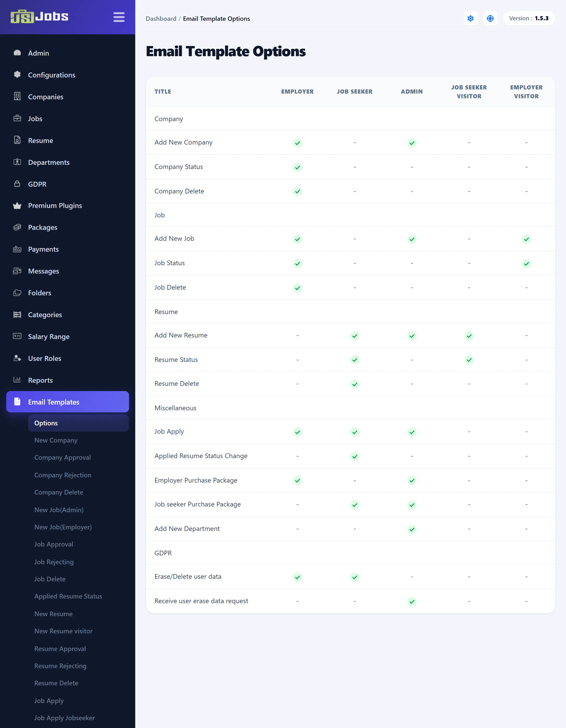Viewport: 566px width, 728px height.
Task: Click the Salary Range icon
Action: [x=17, y=336]
